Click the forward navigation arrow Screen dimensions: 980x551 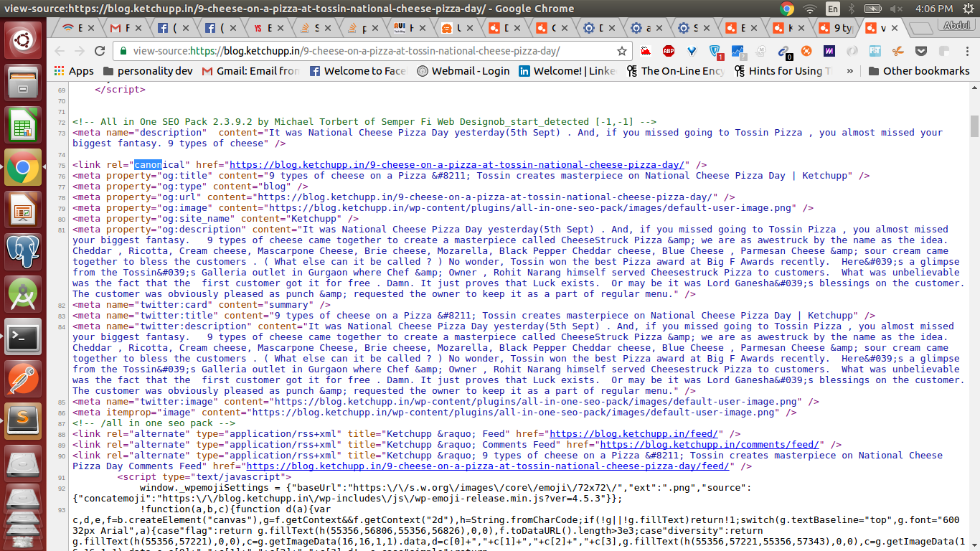click(x=80, y=52)
